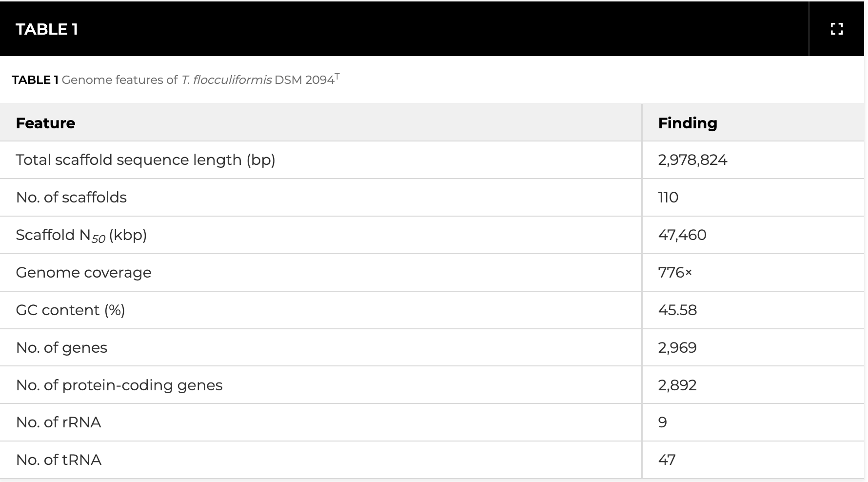Viewport: 868px width, 482px height.
Task: Click the Genome features caption text
Action: coord(176,80)
